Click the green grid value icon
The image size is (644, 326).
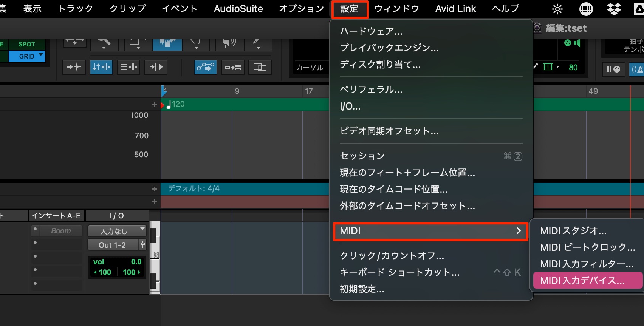point(548,67)
